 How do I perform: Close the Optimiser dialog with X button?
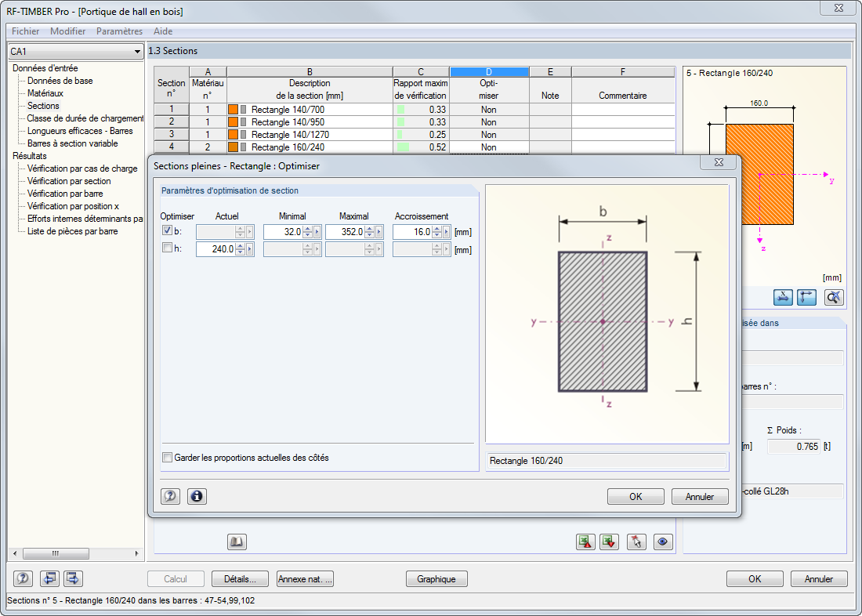coord(718,162)
